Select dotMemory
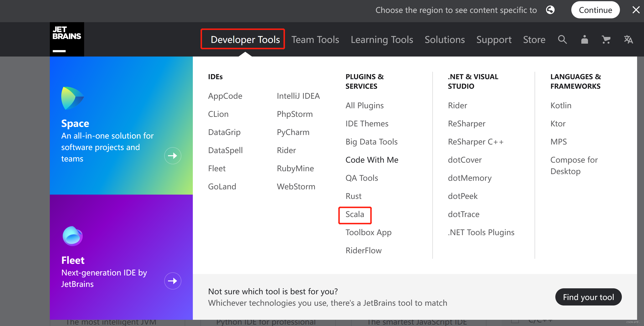 pos(470,178)
